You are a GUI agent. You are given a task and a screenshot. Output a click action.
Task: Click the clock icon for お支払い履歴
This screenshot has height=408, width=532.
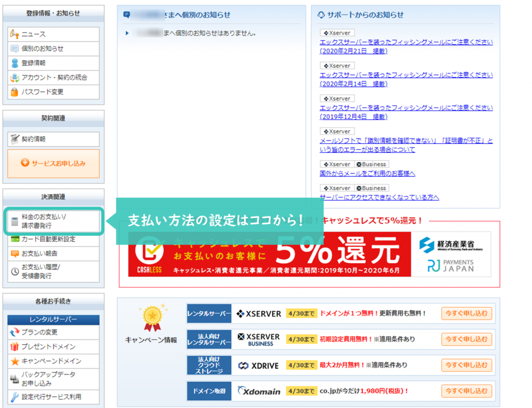[x=15, y=271]
